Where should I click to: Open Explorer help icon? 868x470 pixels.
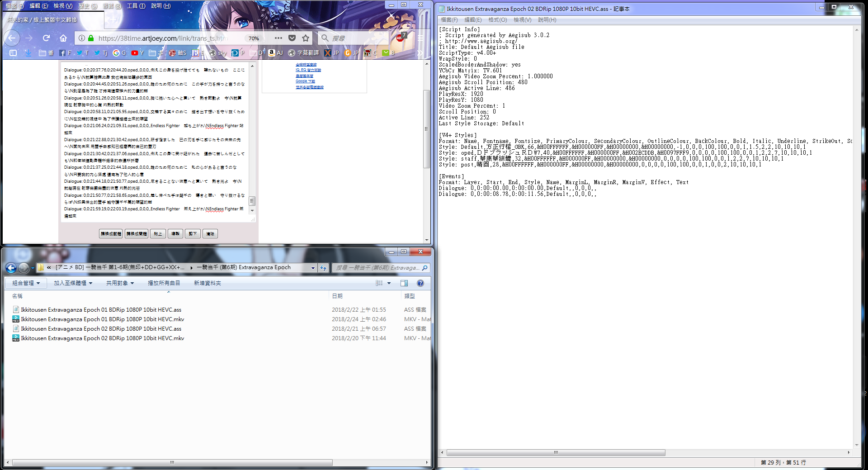[420, 283]
